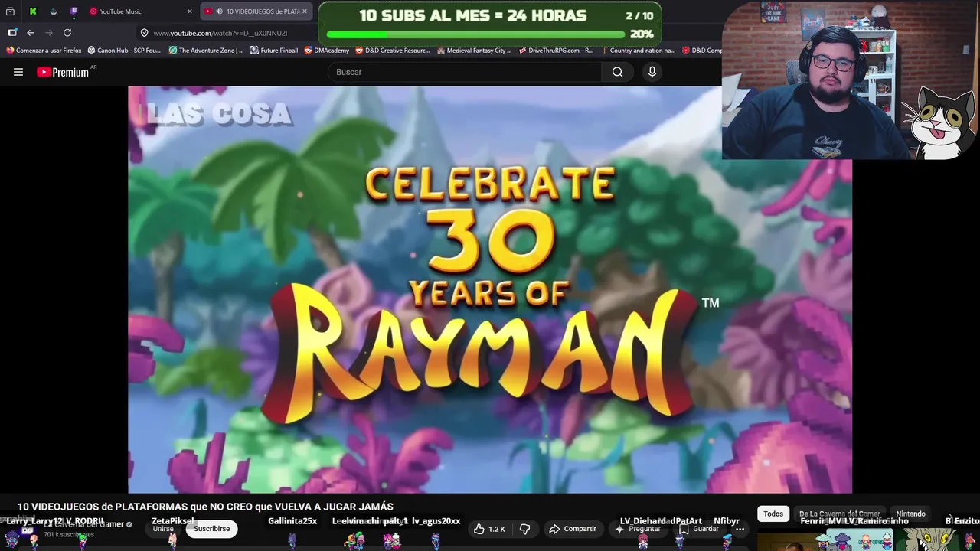Open Country and nation names bookmark
This screenshot has width=980, height=551.
coord(637,51)
